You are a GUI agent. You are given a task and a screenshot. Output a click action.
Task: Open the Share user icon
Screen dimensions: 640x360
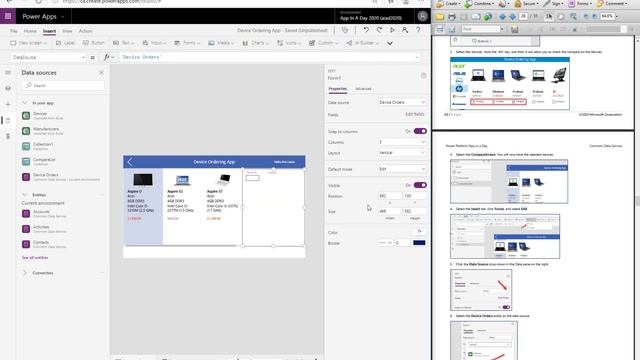tap(405, 30)
